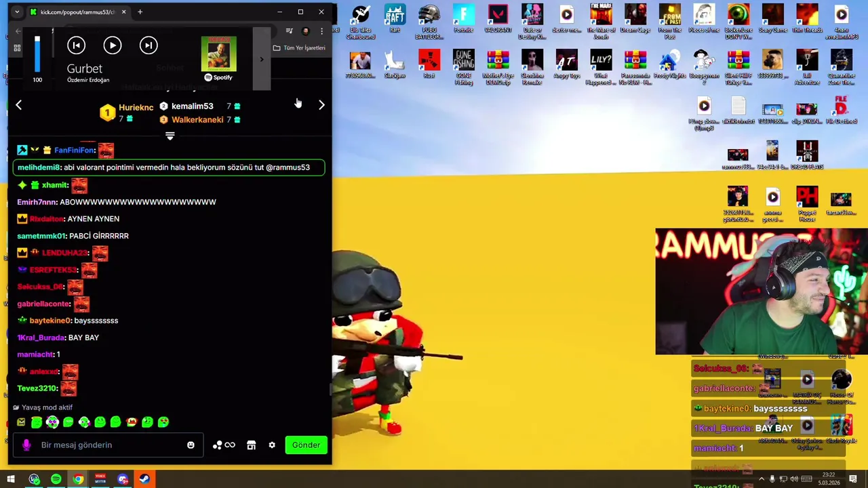The image size is (868, 488).
Task: Click the Gönder send button
Action: pyautogui.click(x=306, y=445)
